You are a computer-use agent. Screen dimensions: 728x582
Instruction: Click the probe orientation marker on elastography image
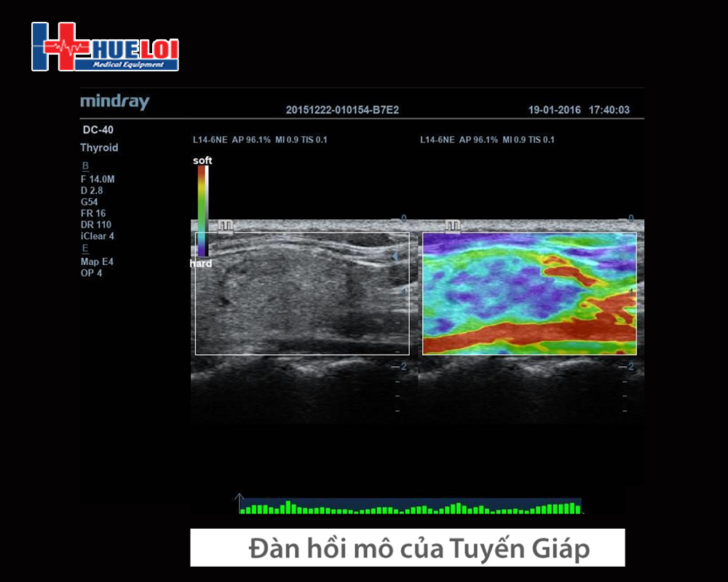(x=454, y=226)
